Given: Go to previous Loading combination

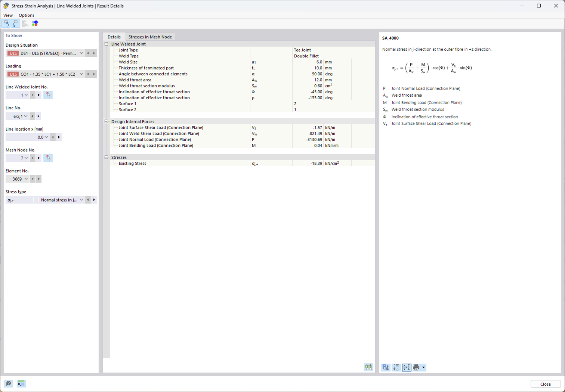Looking at the screenshot, I should pyautogui.click(x=88, y=74).
